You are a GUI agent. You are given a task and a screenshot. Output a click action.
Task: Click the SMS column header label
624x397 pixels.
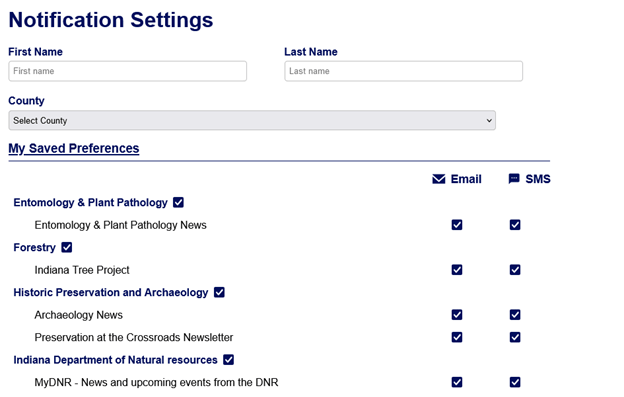click(x=538, y=179)
